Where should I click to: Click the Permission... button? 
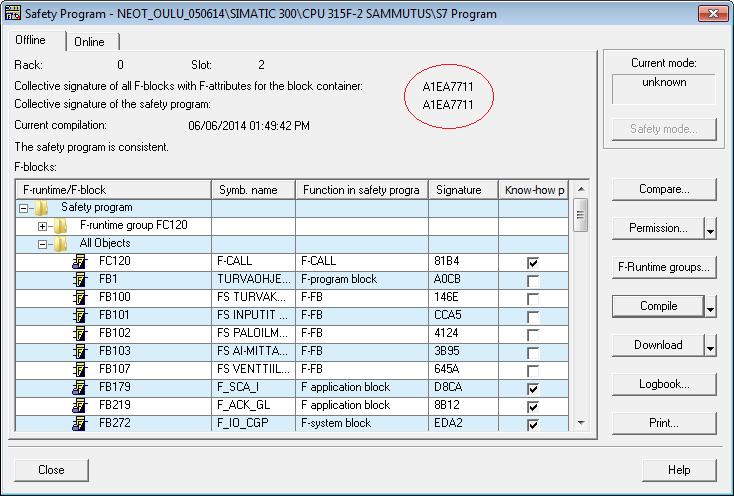(x=658, y=228)
